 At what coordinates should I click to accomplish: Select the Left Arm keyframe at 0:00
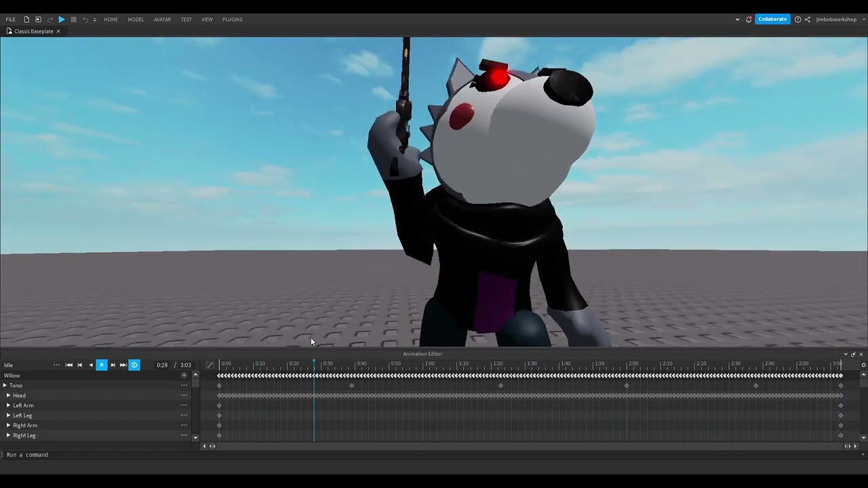pos(219,405)
